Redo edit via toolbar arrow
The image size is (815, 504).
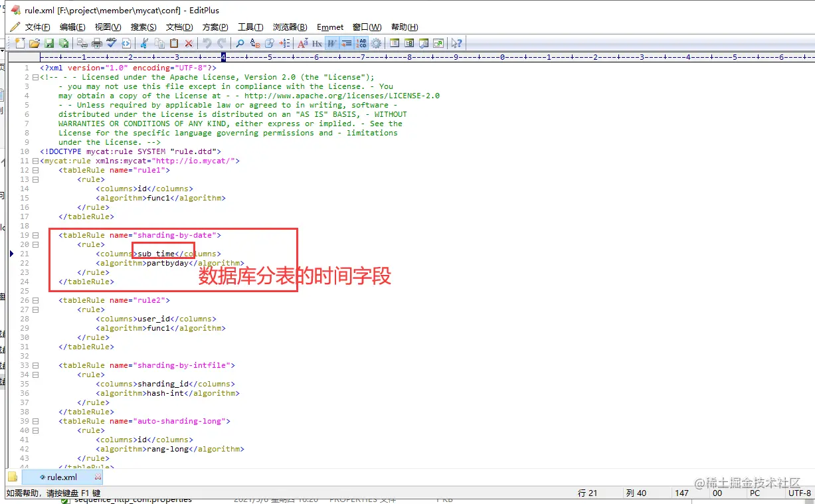[222, 43]
